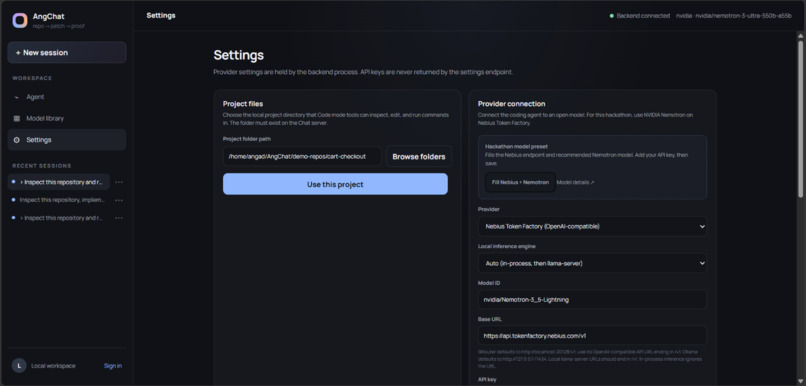Click Use this project
Image resolution: width=806 pixels, height=386 pixels.
[x=335, y=184]
